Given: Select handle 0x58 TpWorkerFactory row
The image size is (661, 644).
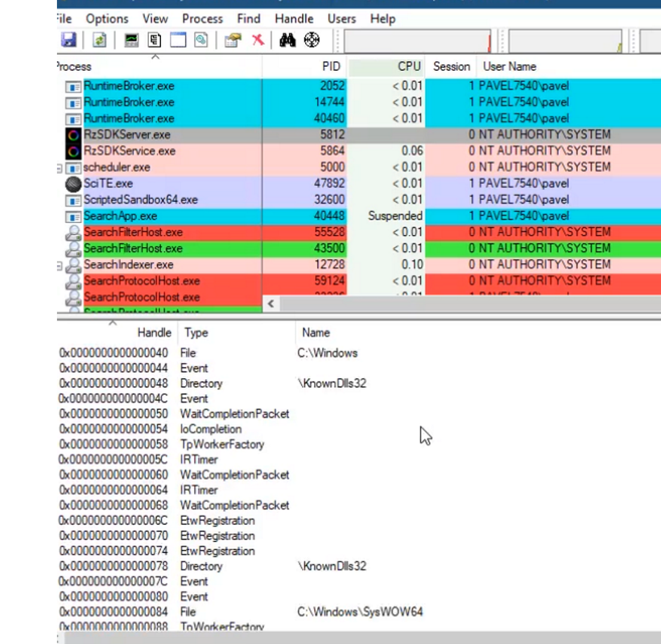Looking at the screenshot, I should [x=359, y=444].
